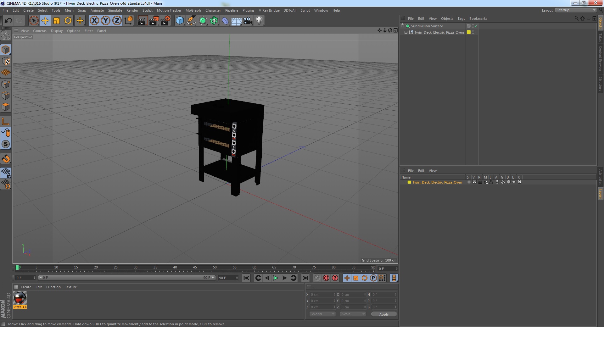Open the Layout Startup dropdown
Image resolution: width=604 pixels, height=364 pixels.
(x=576, y=10)
